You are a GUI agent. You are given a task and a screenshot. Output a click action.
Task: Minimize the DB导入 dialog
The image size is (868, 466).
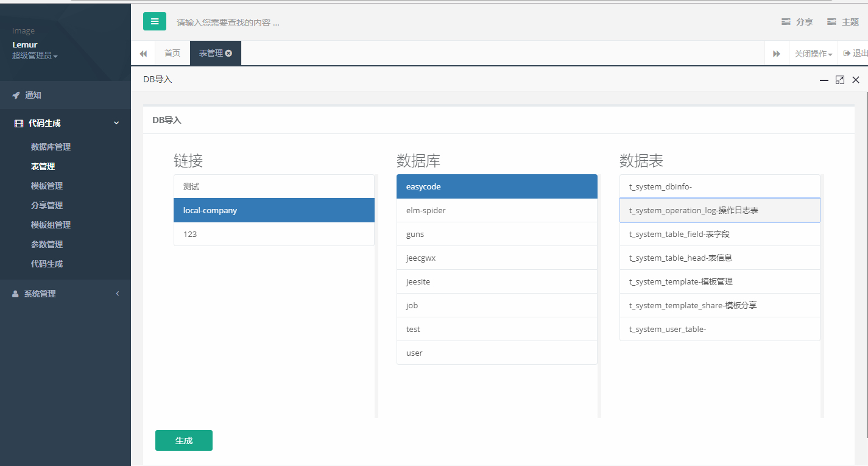[x=824, y=80]
